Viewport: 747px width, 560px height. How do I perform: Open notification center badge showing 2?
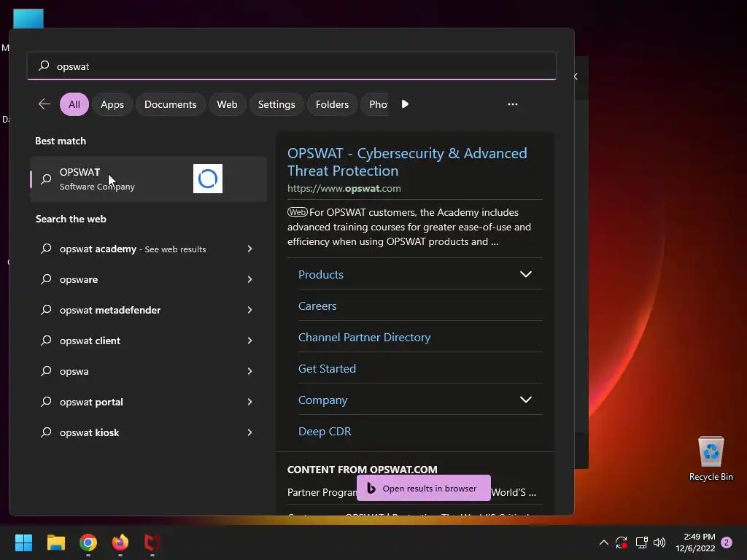coord(727,542)
